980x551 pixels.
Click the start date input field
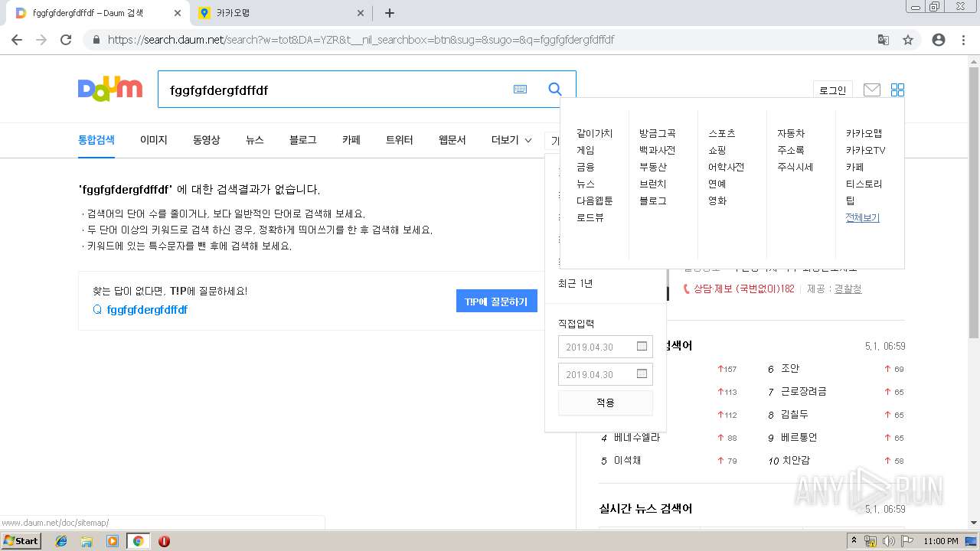pos(605,347)
